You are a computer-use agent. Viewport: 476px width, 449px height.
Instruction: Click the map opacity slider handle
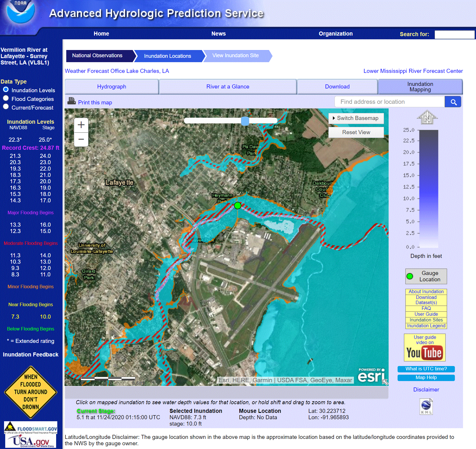(245, 121)
